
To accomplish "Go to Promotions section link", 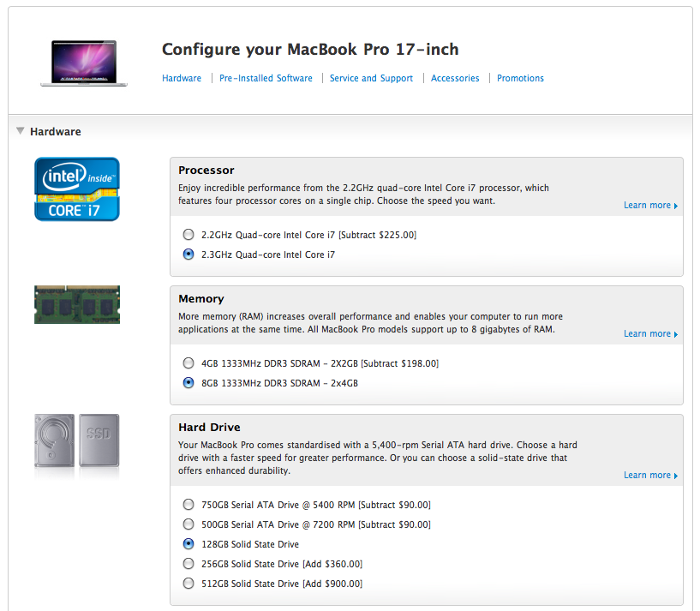I will pos(520,78).
